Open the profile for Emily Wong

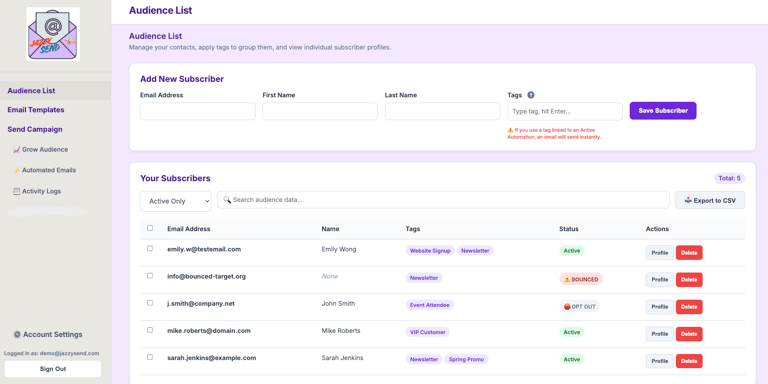660,253
